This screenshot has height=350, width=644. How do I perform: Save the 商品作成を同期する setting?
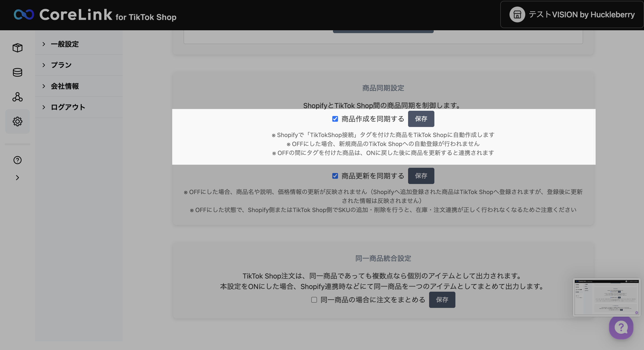point(421,119)
